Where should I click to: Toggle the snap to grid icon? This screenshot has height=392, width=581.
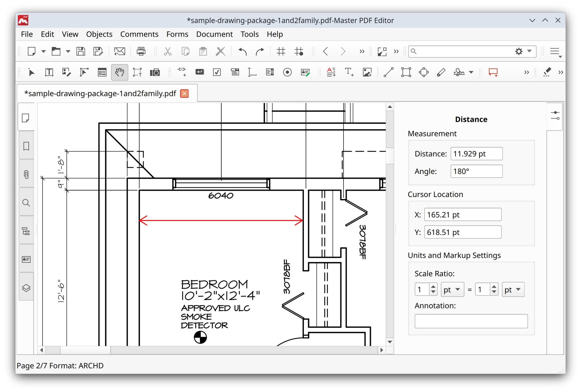click(x=299, y=52)
